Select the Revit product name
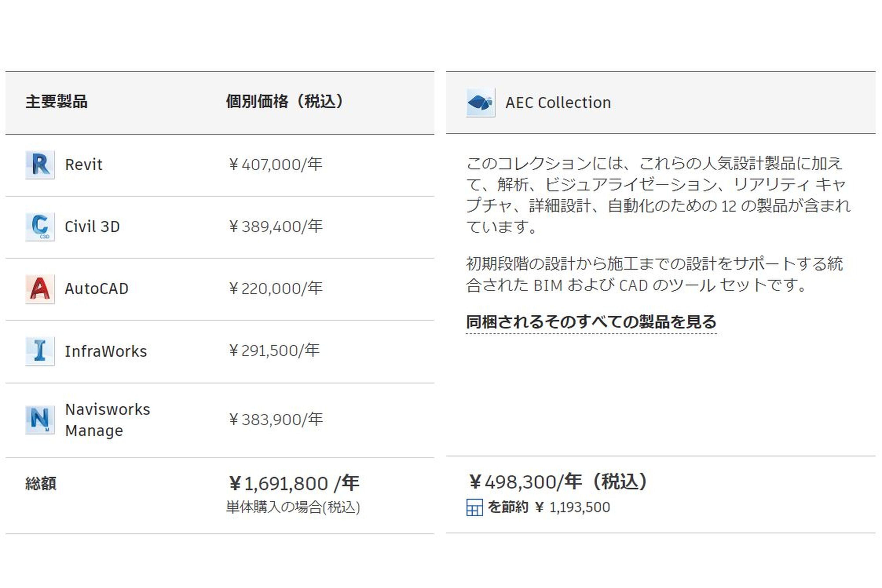The height and width of the screenshot is (588, 882). [x=83, y=165]
